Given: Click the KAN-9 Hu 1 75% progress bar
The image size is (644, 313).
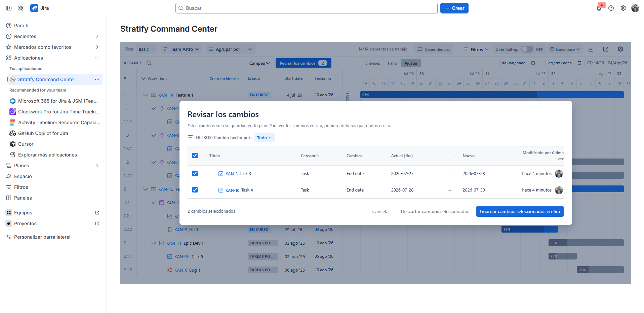Looking at the screenshot, I should [529, 229].
